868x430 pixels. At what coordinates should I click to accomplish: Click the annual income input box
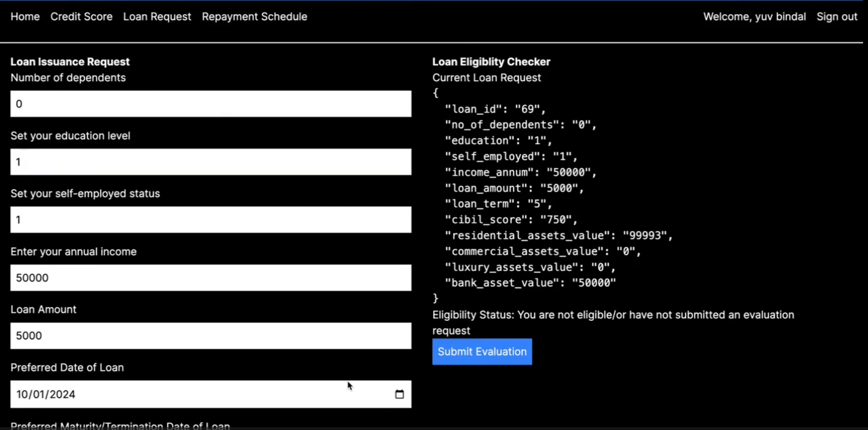pyautogui.click(x=211, y=278)
